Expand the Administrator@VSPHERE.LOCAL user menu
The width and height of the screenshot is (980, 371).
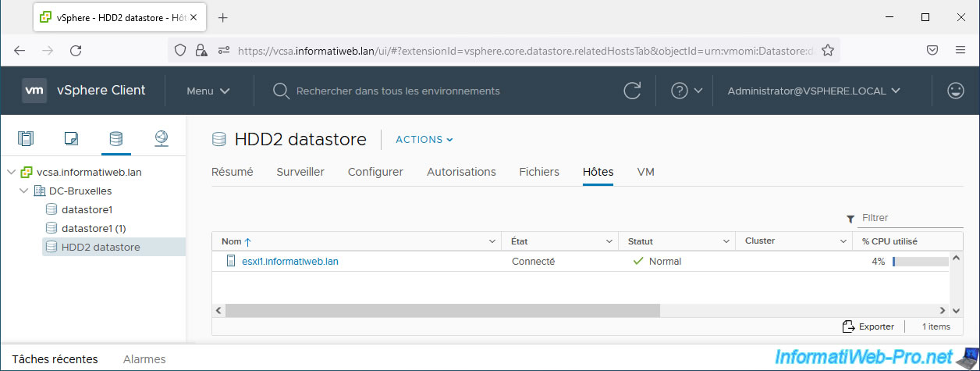814,91
